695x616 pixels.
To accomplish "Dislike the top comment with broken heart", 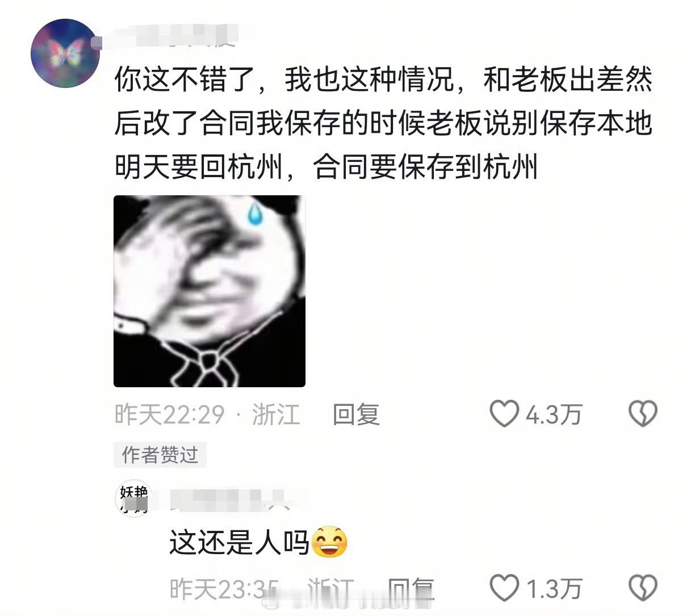I will (643, 414).
